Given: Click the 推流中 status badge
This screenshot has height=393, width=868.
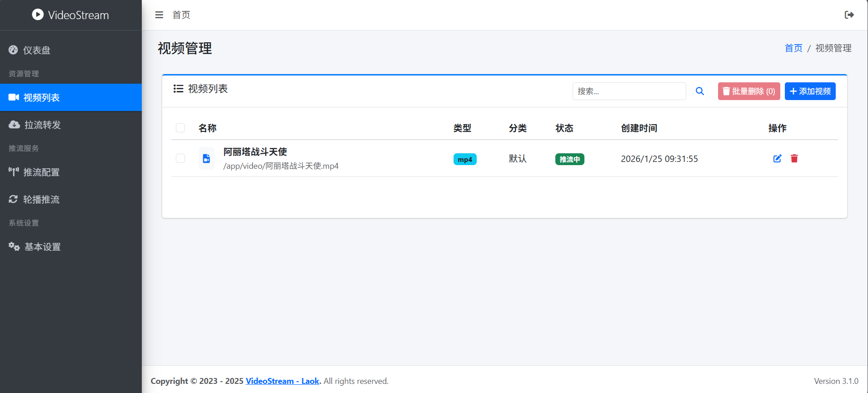Looking at the screenshot, I should 569,159.
